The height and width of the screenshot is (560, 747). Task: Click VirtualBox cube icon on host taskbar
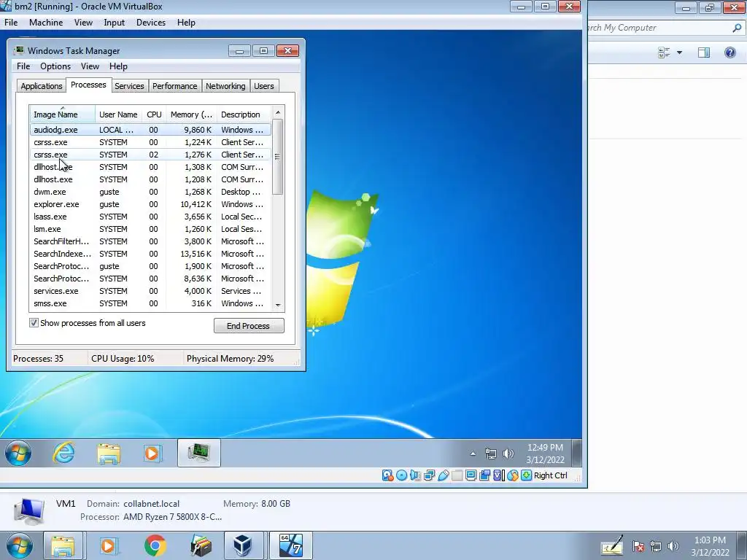243,545
